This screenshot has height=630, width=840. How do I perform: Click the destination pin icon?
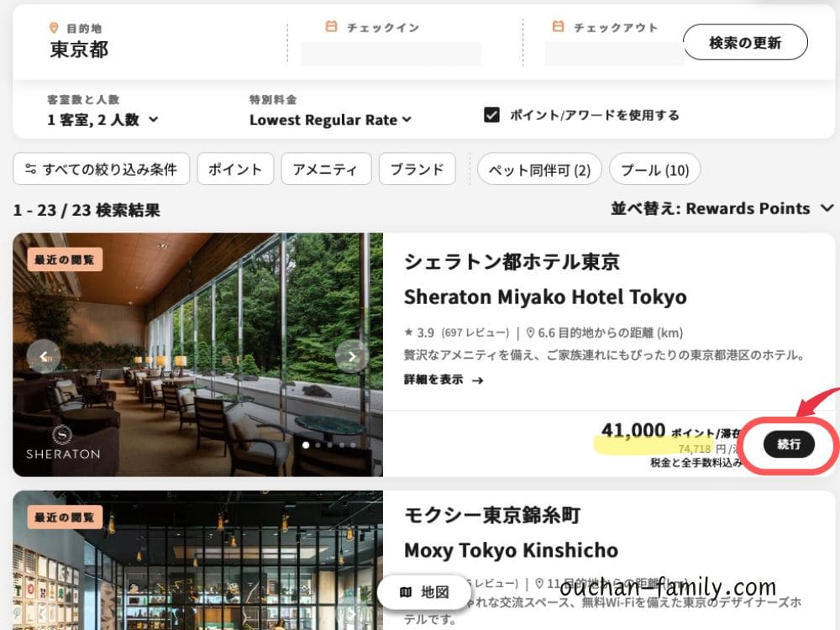pyautogui.click(x=54, y=28)
